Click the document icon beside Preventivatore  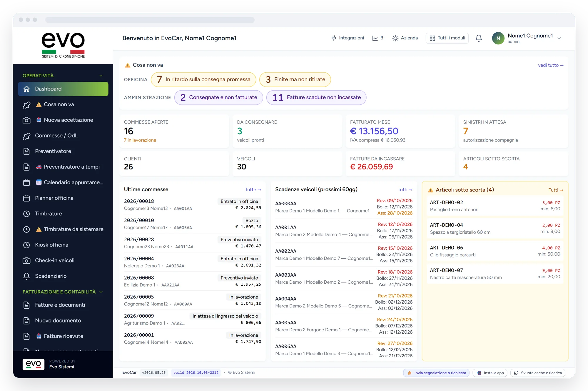tap(26, 151)
